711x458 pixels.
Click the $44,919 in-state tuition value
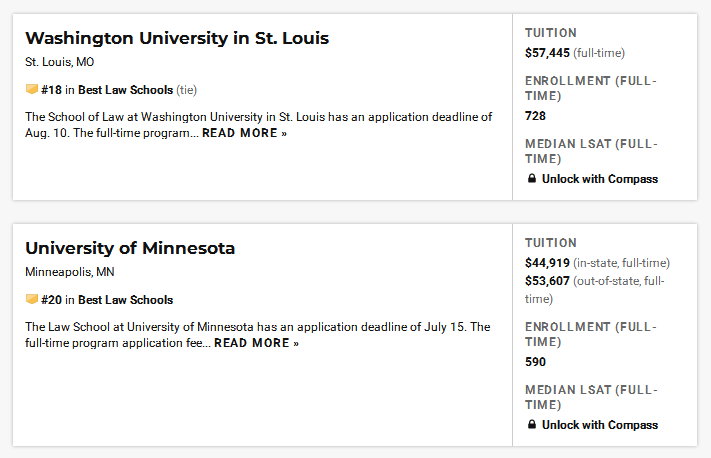point(547,263)
